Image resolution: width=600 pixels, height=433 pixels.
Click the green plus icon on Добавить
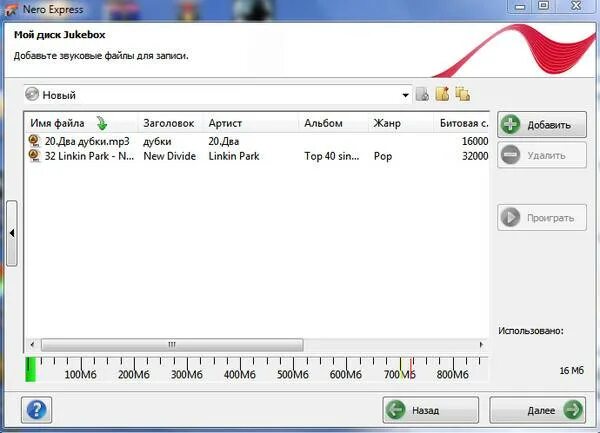pos(510,124)
